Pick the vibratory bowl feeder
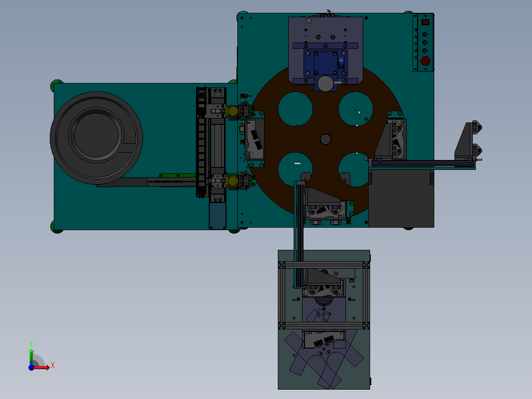Screen dimensions: 532x399 96,138
